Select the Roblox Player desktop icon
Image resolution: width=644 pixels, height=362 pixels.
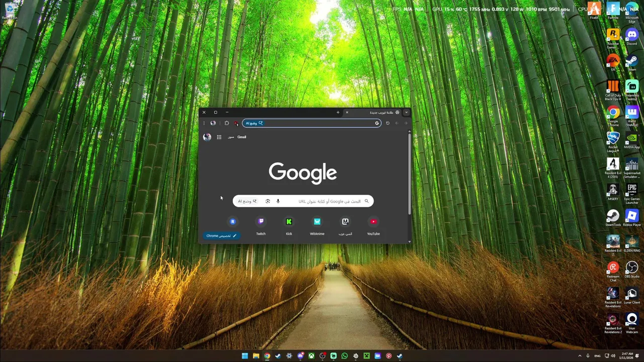click(632, 218)
